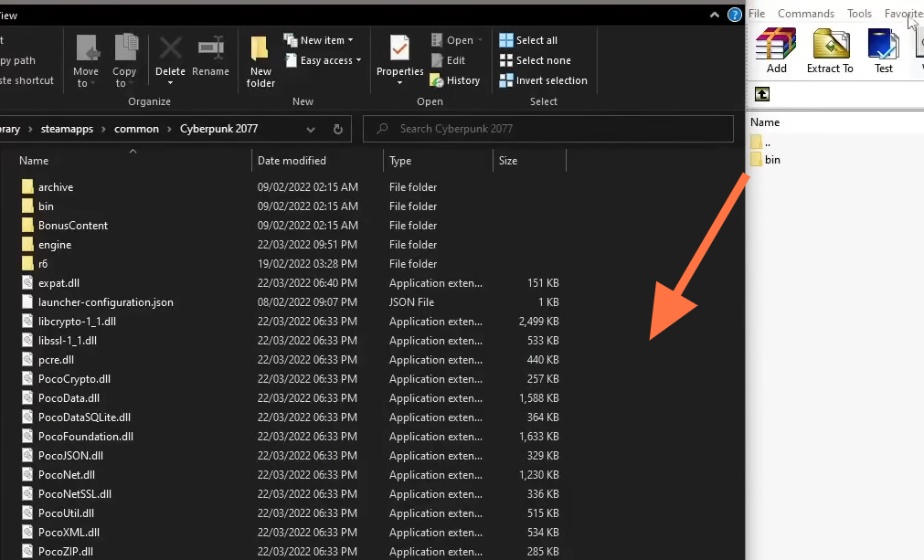Open the WinRAR File menu
This screenshot has width=924, height=560.
point(757,14)
